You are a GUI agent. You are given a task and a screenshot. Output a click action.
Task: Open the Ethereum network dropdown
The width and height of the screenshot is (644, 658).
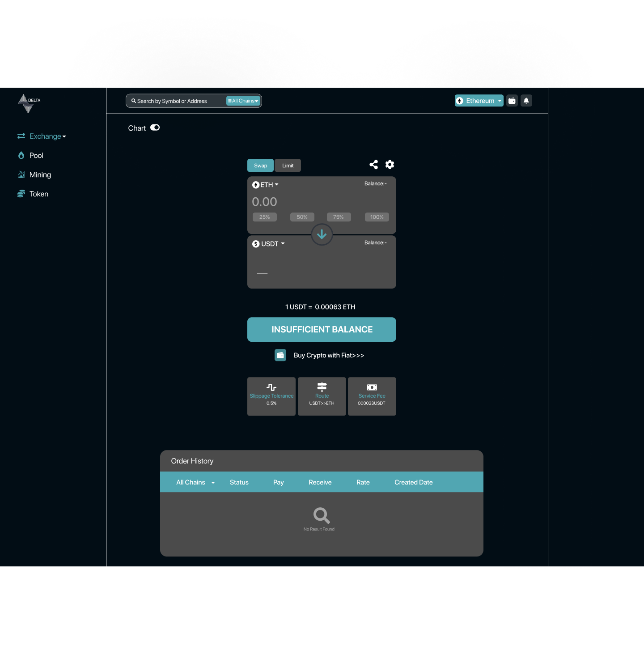(479, 101)
